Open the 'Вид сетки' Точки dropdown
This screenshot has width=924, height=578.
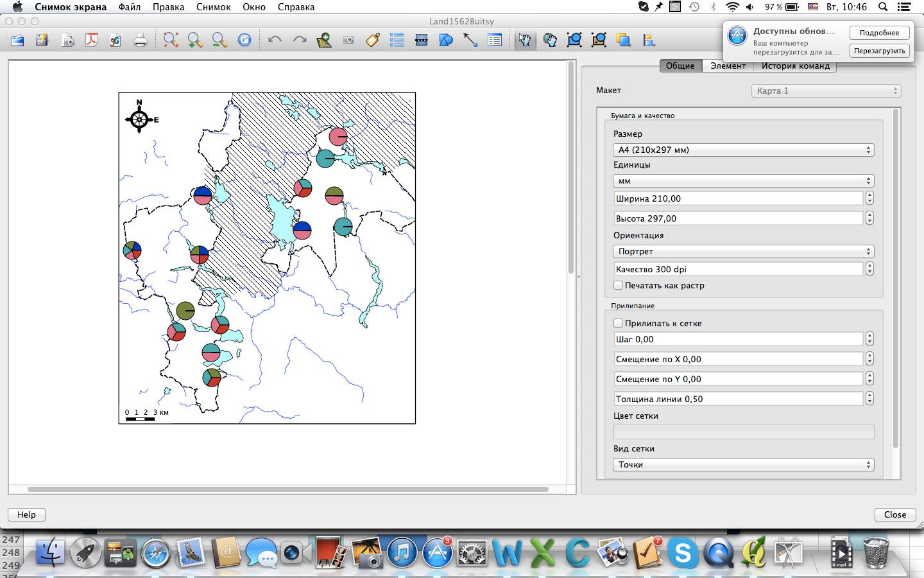[x=743, y=464]
